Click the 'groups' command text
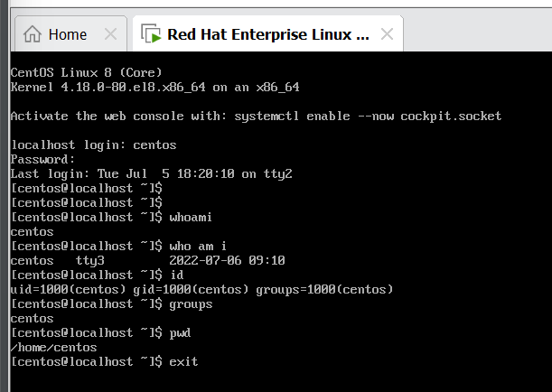Image resolution: width=552 pixels, height=392 pixels. (191, 304)
